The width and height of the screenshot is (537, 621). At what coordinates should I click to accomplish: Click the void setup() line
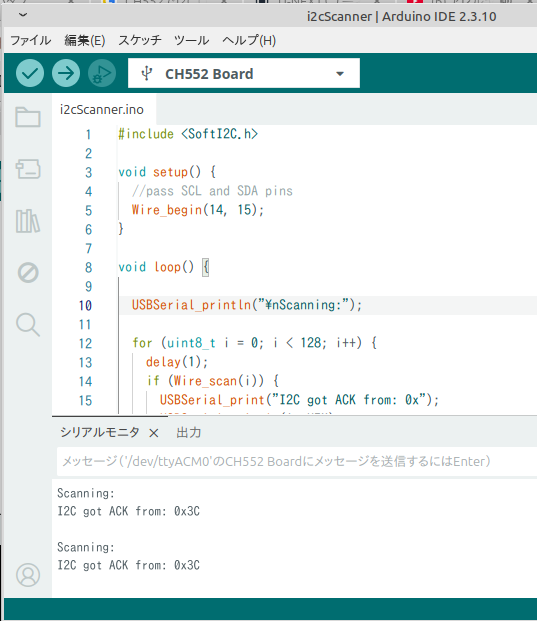(x=167, y=172)
